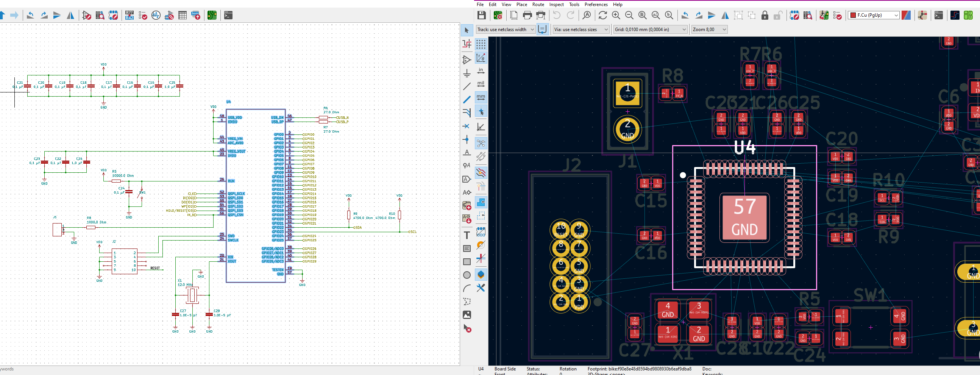Lock the selected PCB items
The height and width of the screenshot is (375, 980).
pos(765,15)
